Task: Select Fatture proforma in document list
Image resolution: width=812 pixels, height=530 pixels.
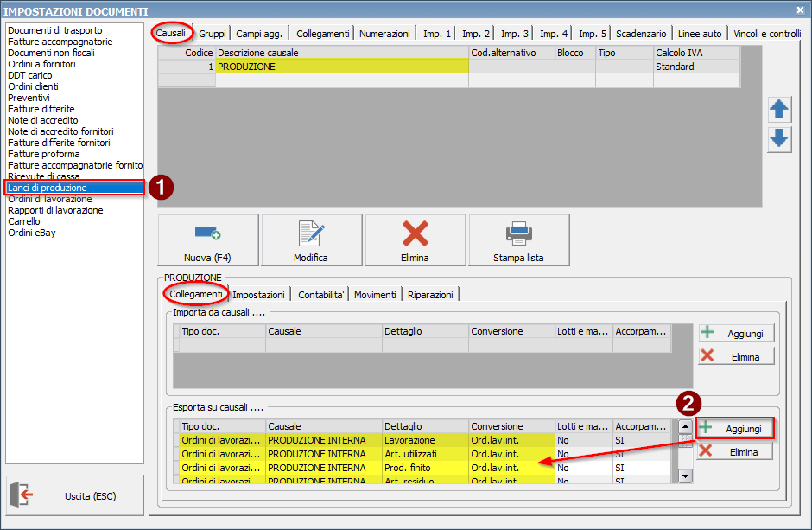Action: point(44,154)
